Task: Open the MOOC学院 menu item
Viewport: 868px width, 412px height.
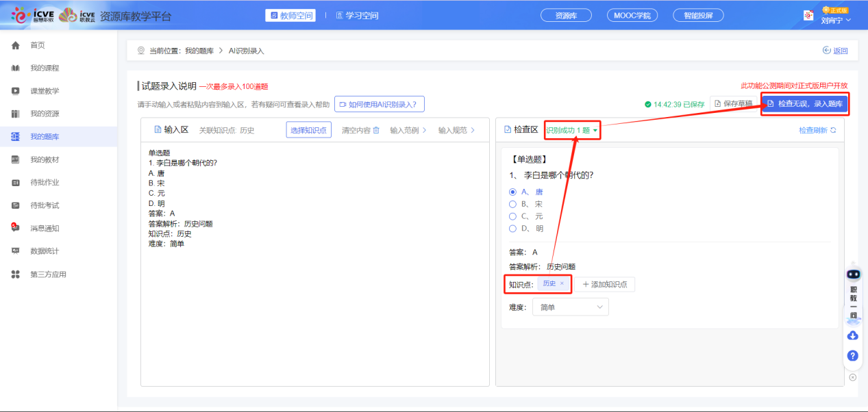Action: (631, 14)
